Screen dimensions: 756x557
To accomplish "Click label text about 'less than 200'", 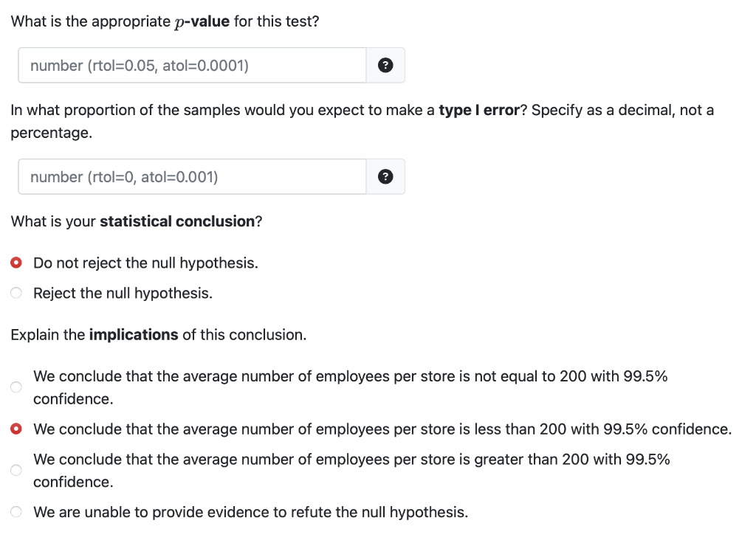I will 382,429.
